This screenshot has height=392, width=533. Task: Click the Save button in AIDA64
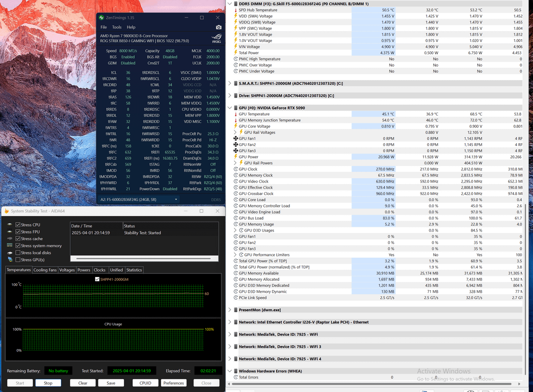coord(111,383)
